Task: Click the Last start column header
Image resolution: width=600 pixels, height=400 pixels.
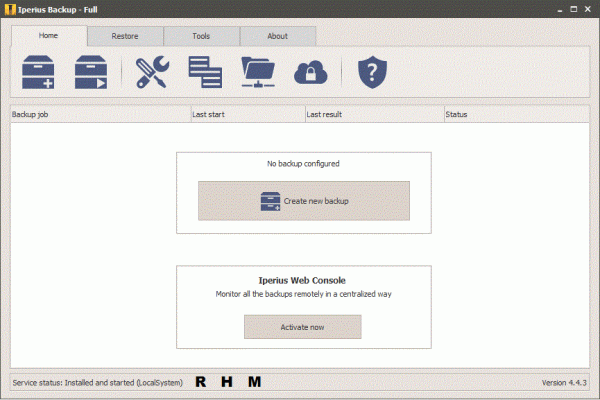Action: [x=248, y=114]
